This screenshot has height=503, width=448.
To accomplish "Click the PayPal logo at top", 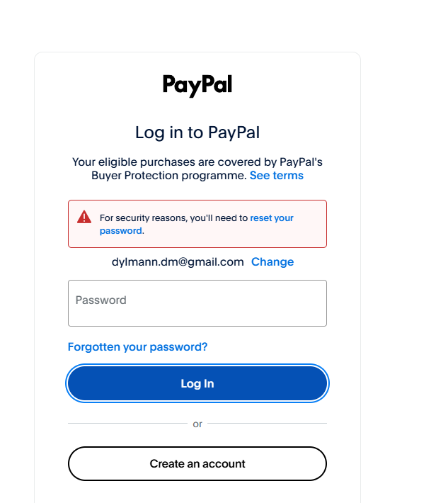I will [197, 85].
